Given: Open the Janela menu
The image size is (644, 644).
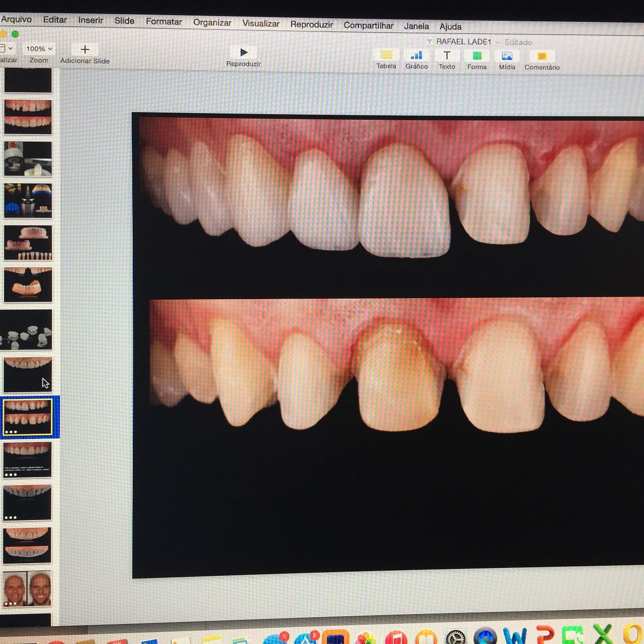Looking at the screenshot, I should click(x=416, y=26).
